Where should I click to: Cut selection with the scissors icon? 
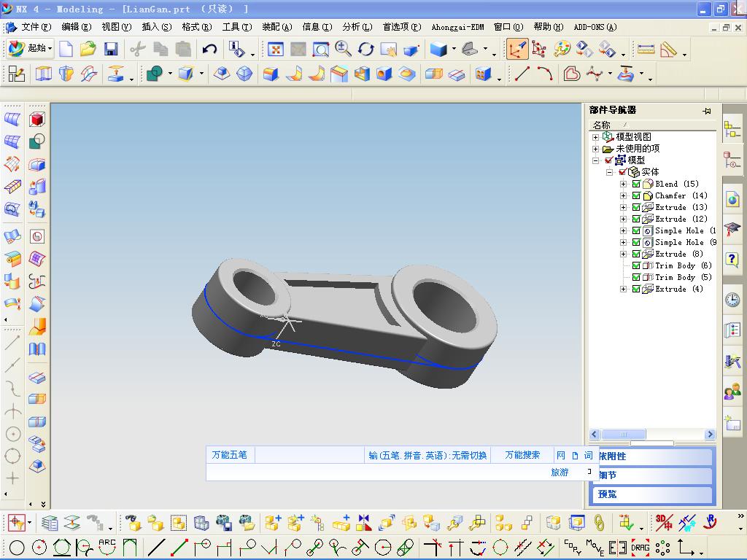138,49
